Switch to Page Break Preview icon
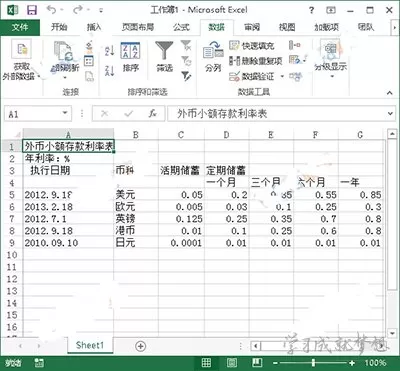Image resolution: width=400 pixels, height=371 pixels. (x=257, y=363)
